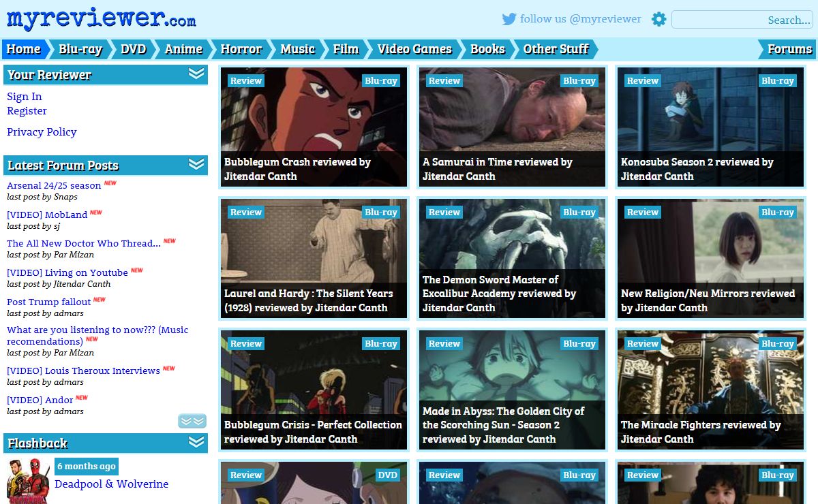Open the Bubblegum Crash review card
The image size is (818, 504).
point(314,127)
